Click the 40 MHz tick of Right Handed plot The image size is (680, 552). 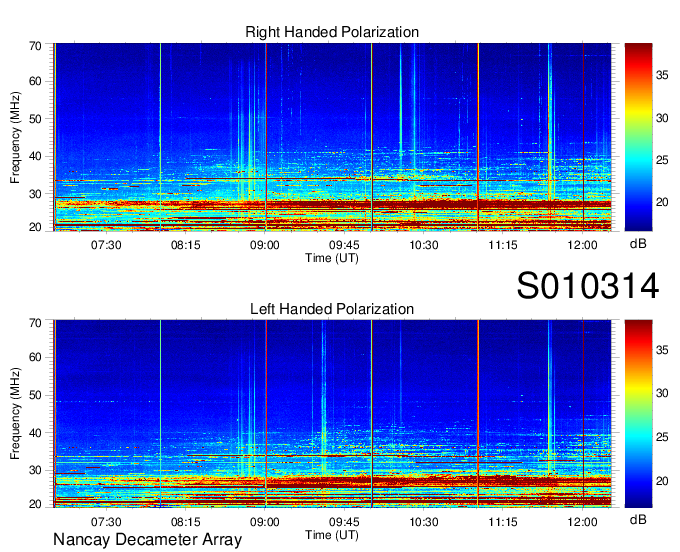click(x=35, y=156)
